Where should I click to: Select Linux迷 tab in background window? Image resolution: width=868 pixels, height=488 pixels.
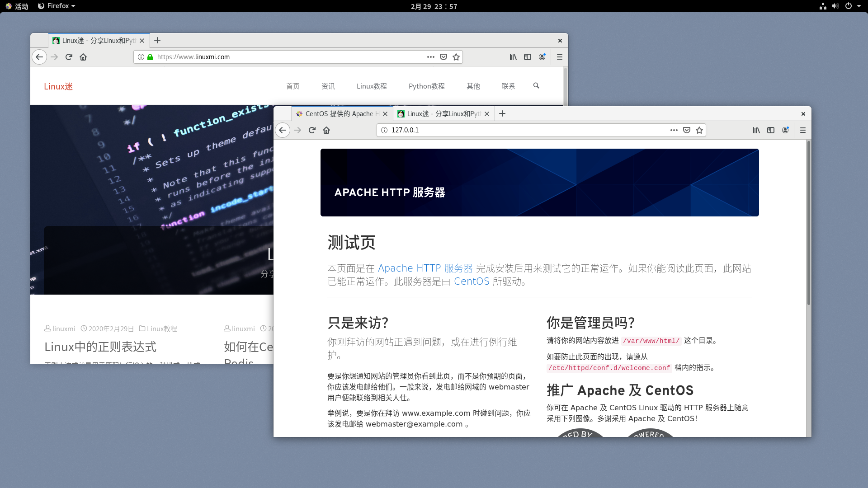pyautogui.click(x=99, y=41)
